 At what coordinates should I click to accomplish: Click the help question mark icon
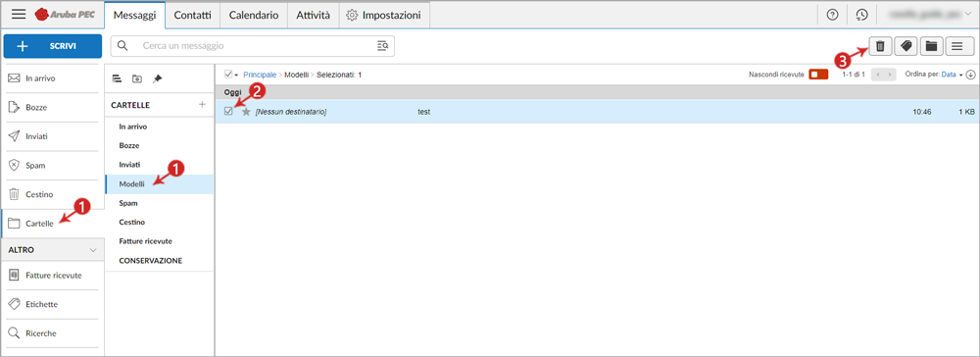coord(832,15)
